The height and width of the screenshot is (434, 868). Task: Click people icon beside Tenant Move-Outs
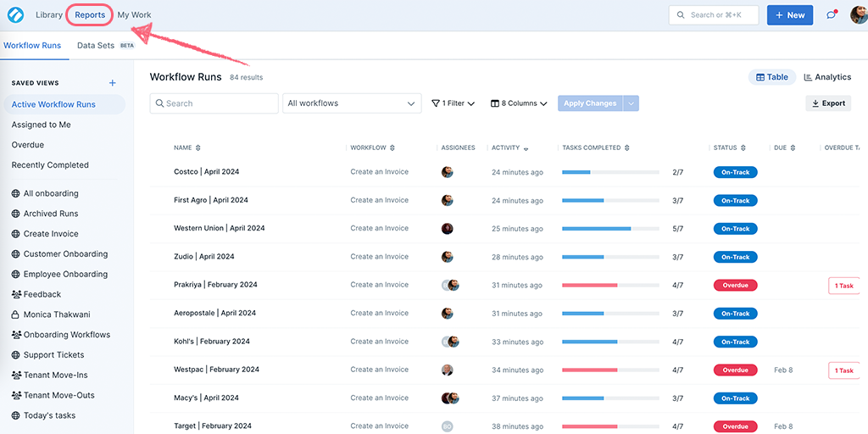click(x=16, y=395)
